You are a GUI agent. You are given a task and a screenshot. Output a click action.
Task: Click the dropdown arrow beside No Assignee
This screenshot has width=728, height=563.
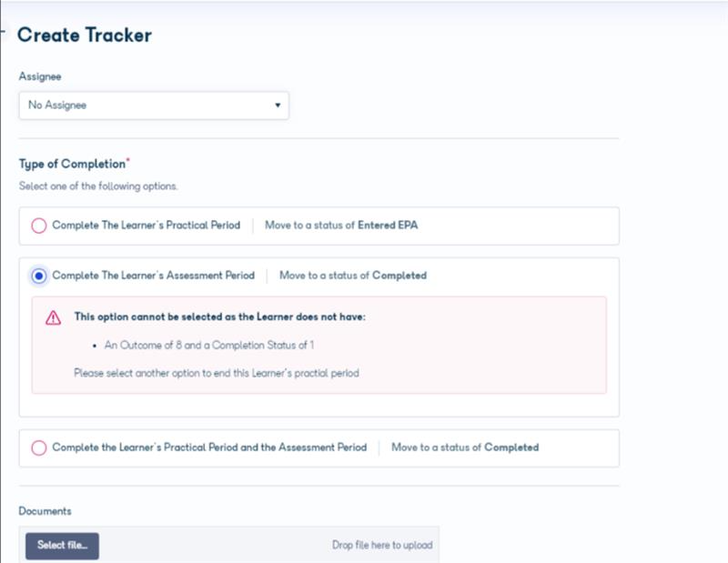point(278,106)
